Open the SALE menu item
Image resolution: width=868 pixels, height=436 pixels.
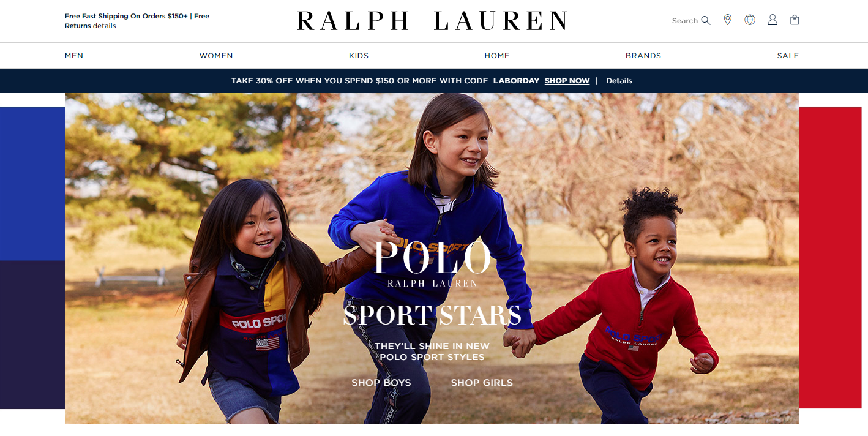[x=788, y=56]
